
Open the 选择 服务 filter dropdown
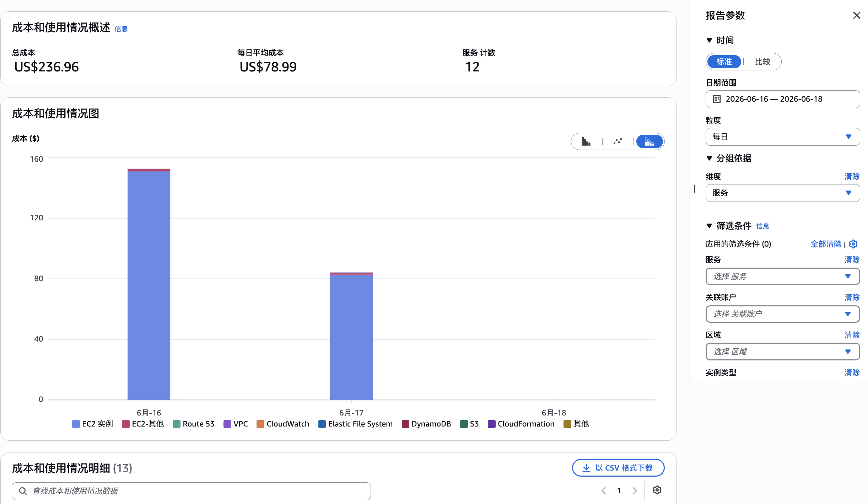tap(782, 277)
